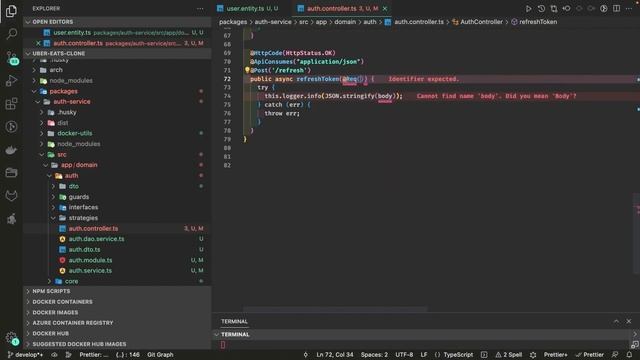Open the Source Control view
The image size is (640, 360).
coord(11,58)
